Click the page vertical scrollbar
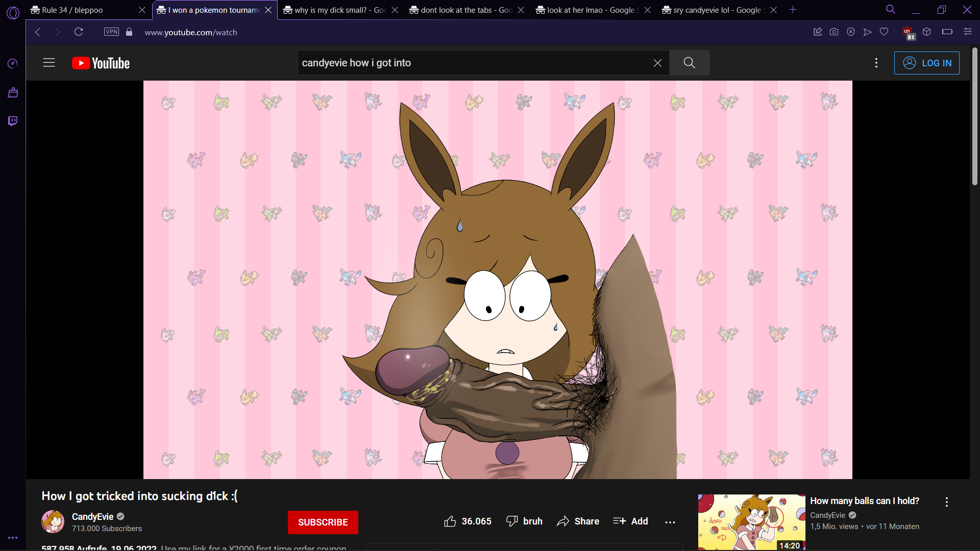The height and width of the screenshot is (551, 980). tap(974, 116)
